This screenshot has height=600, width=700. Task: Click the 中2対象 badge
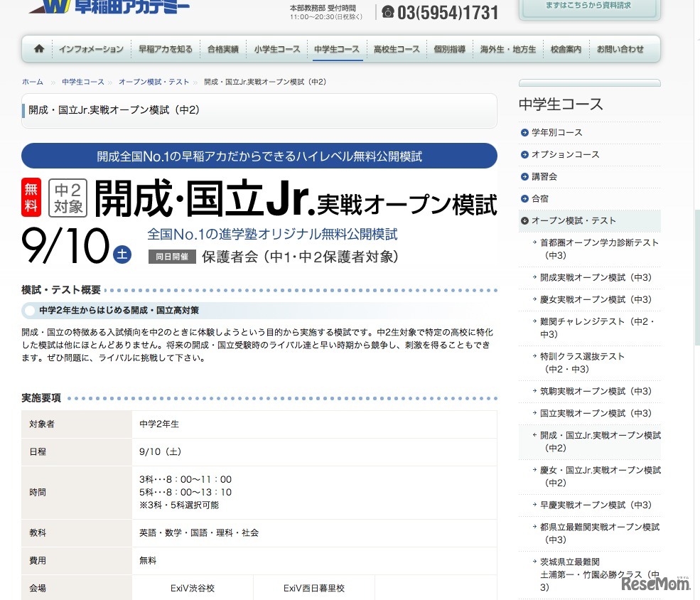click(x=68, y=195)
